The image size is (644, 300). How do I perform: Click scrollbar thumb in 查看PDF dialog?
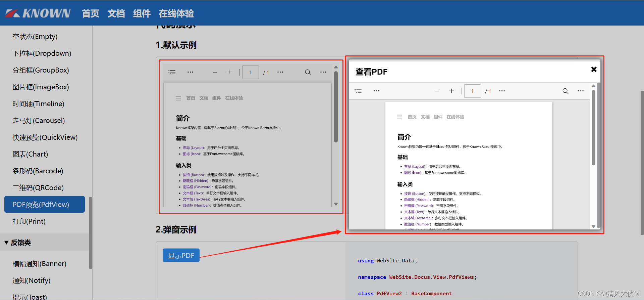(x=593, y=128)
